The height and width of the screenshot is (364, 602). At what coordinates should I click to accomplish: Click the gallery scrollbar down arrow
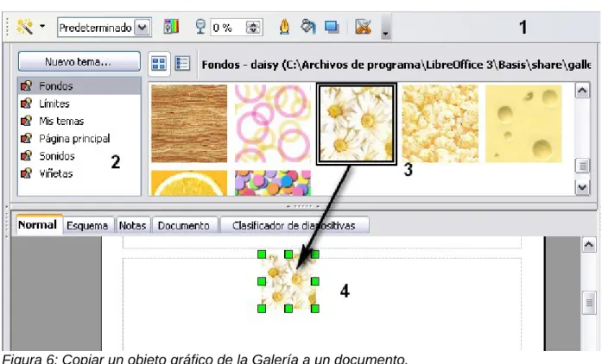pos(582,187)
